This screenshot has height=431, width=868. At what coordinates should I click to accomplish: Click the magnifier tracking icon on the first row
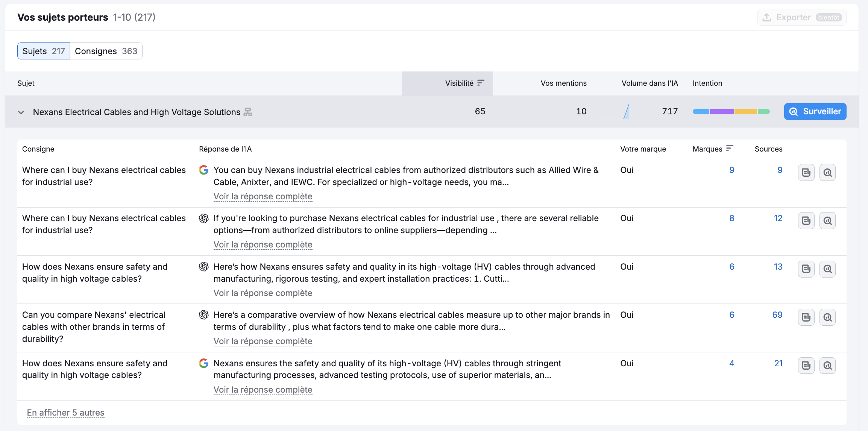(827, 173)
